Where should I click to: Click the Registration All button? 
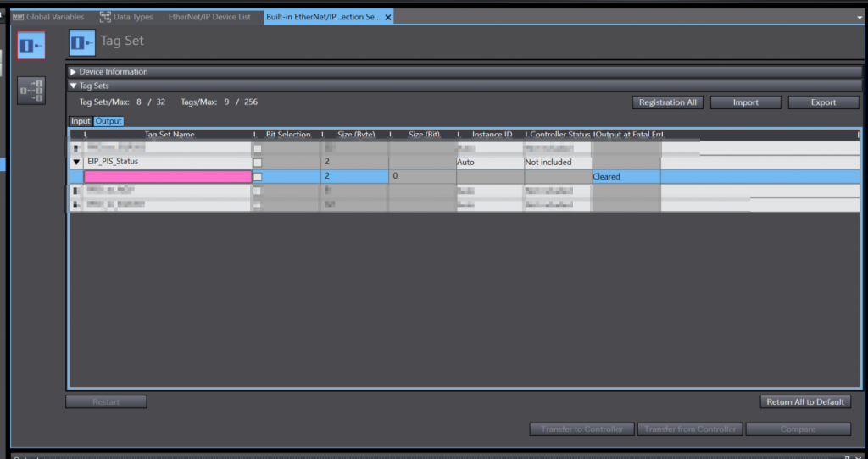click(x=667, y=102)
